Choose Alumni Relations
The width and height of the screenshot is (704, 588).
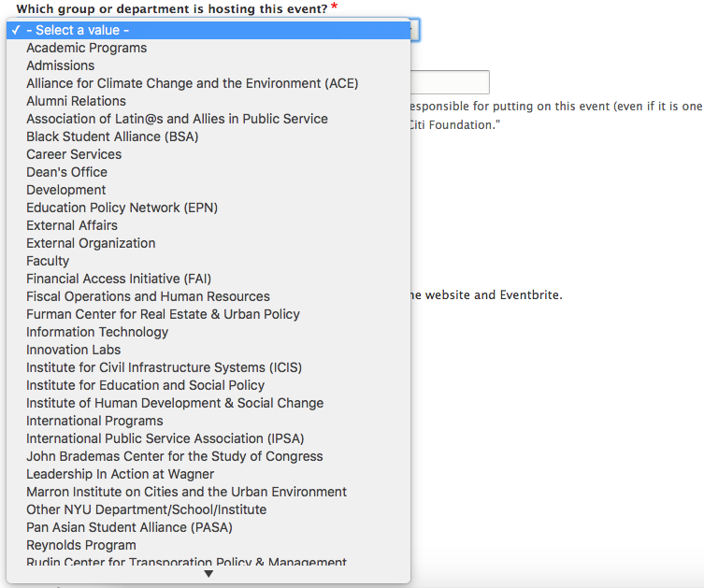pos(76,101)
